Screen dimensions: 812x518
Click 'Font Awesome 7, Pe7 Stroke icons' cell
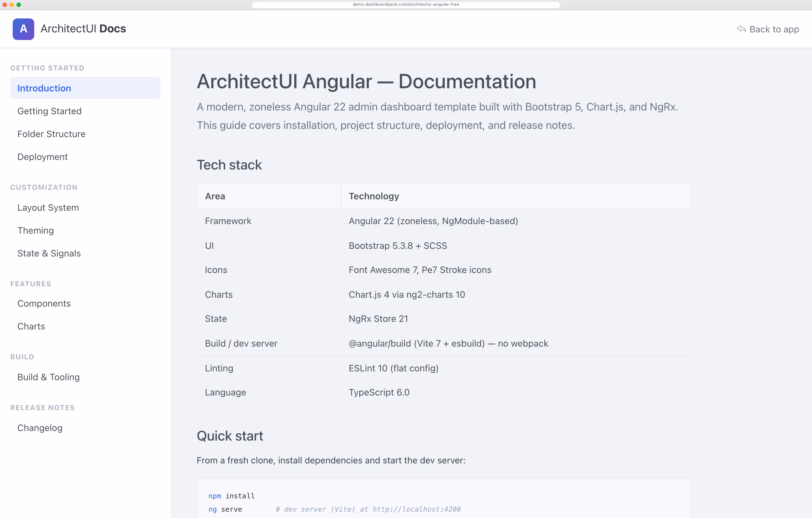(516, 270)
